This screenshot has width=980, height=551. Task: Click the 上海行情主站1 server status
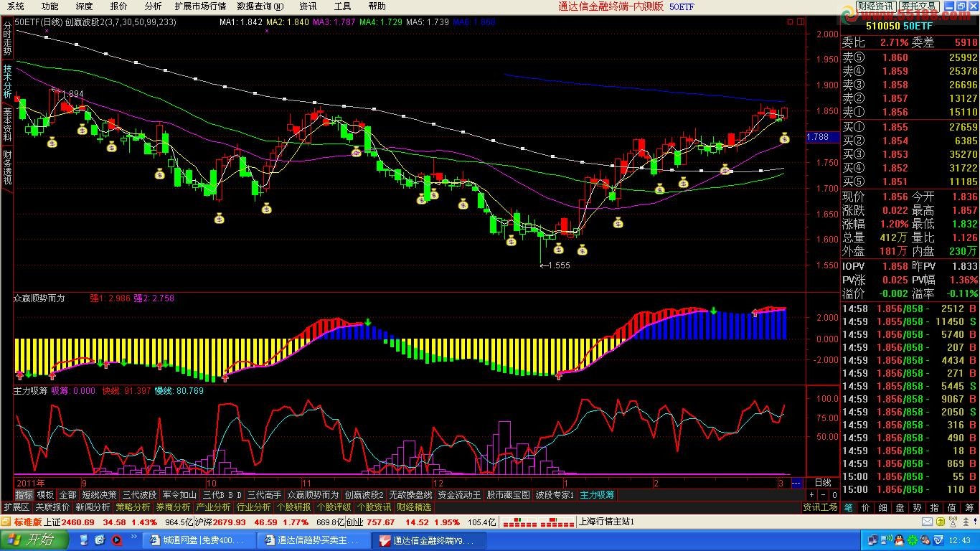(606, 522)
